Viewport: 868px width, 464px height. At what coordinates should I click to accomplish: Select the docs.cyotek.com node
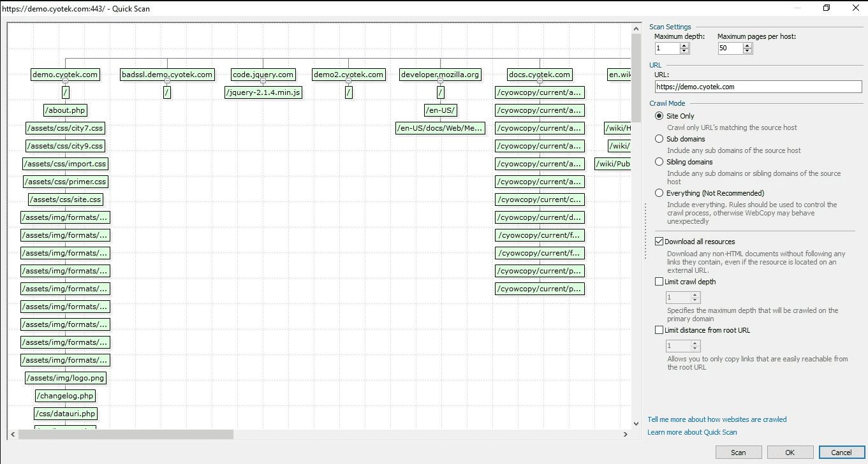(x=540, y=75)
